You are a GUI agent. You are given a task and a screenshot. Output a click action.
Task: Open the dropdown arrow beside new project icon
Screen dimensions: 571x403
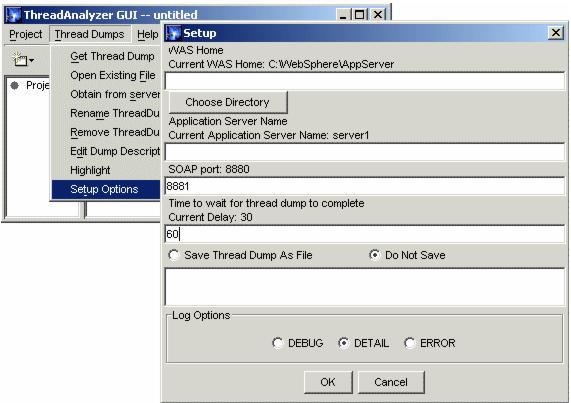tap(32, 60)
